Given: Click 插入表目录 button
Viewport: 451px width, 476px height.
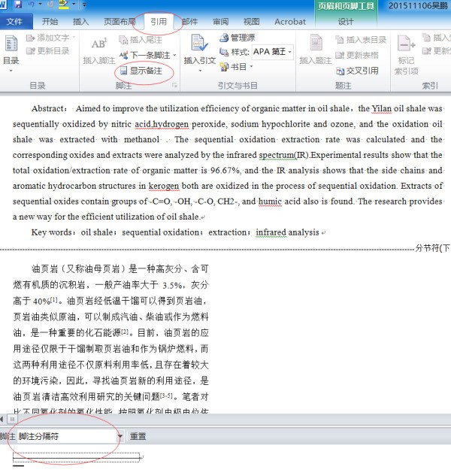Looking at the screenshot, I should click(x=361, y=40).
